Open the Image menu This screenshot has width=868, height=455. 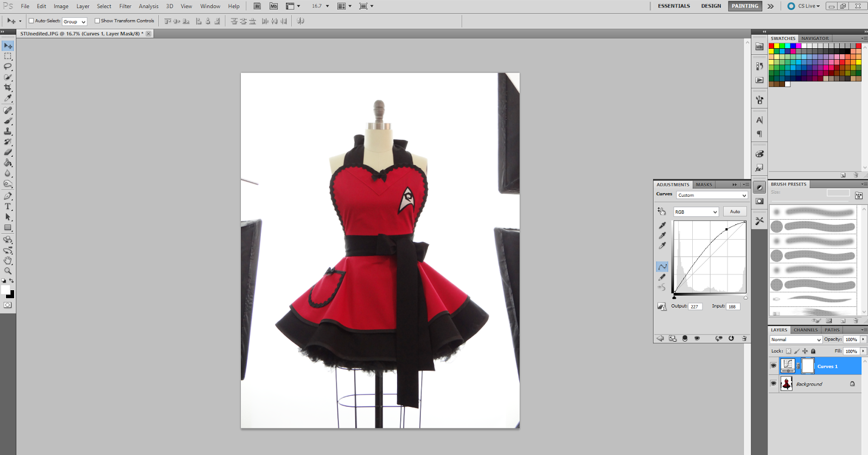(61, 6)
